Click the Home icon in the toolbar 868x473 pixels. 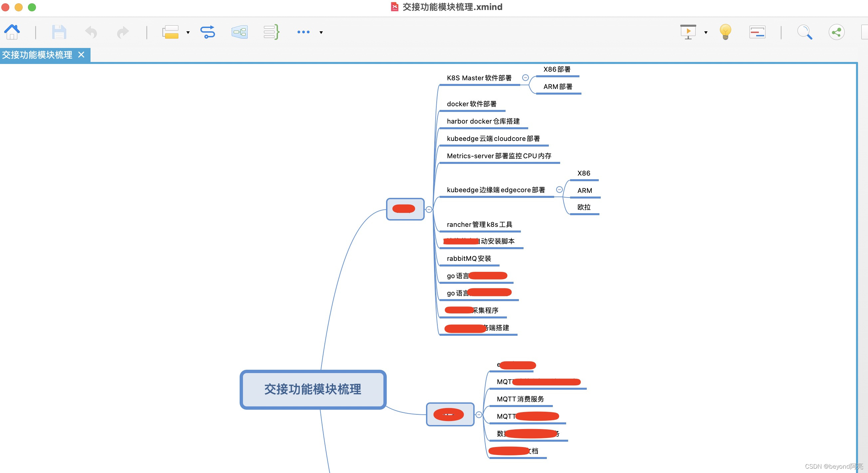pyautogui.click(x=12, y=32)
